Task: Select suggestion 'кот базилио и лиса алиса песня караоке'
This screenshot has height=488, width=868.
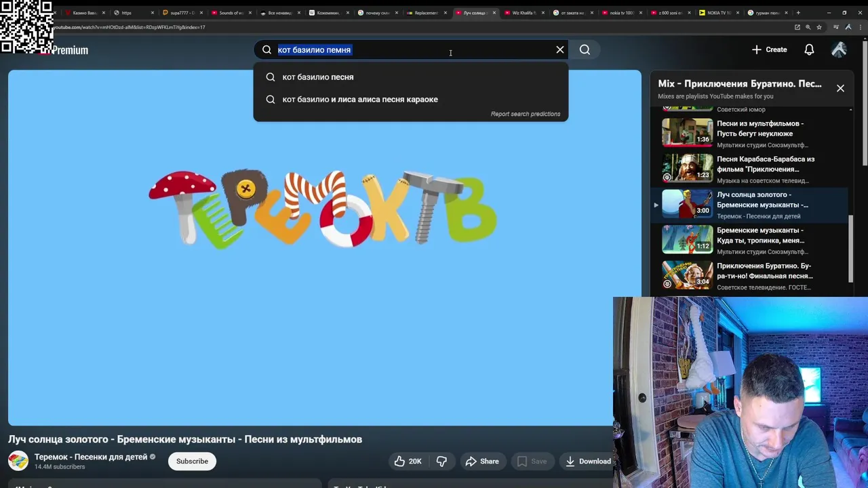Action: point(410,100)
